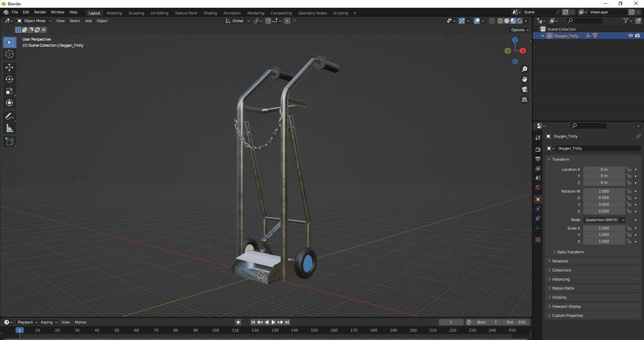
Task: Open the World properties tab
Action: (x=538, y=187)
